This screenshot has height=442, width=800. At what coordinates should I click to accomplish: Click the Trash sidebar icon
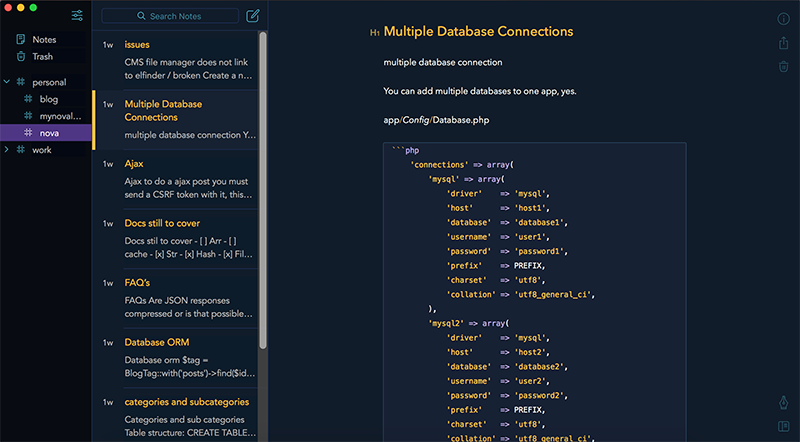21,56
